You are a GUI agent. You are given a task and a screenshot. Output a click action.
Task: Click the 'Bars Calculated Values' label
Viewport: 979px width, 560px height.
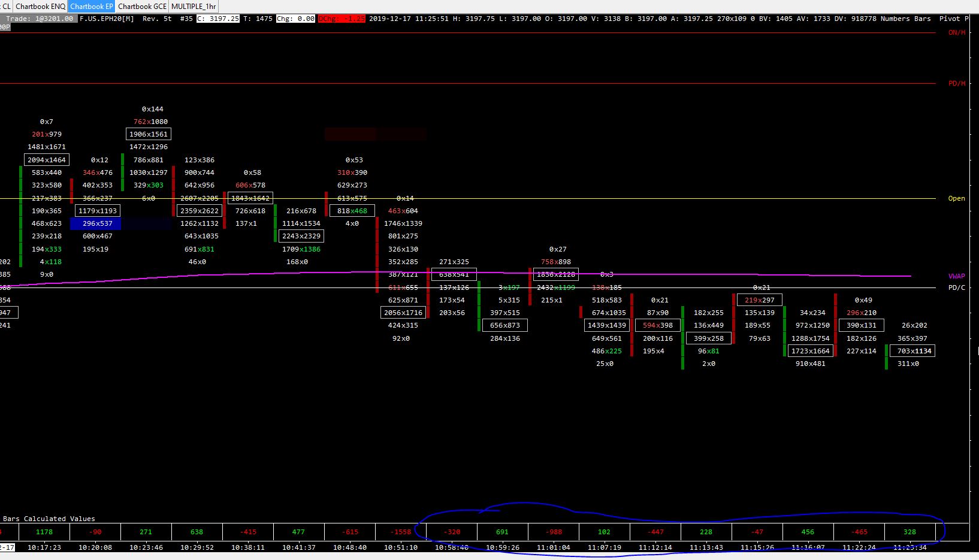(x=49, y=519)
